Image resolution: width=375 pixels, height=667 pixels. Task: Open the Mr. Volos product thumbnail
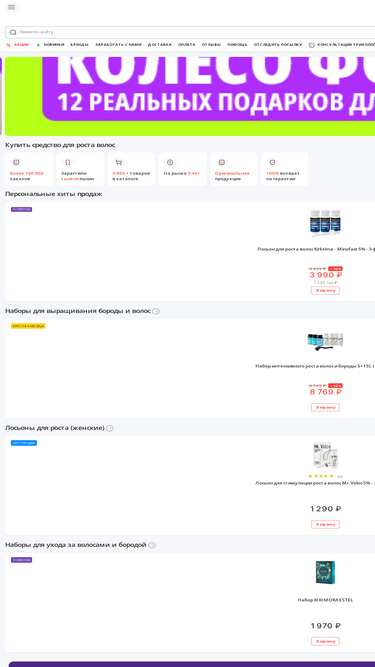pos(325,456)
